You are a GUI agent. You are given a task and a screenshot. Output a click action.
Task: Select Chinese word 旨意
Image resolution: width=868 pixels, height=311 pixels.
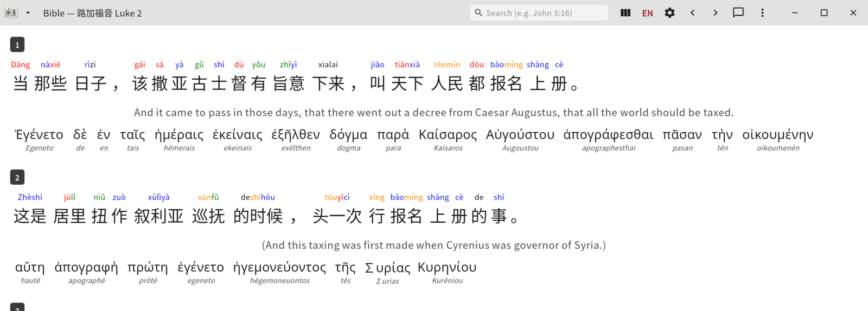[x=289, y=83]
